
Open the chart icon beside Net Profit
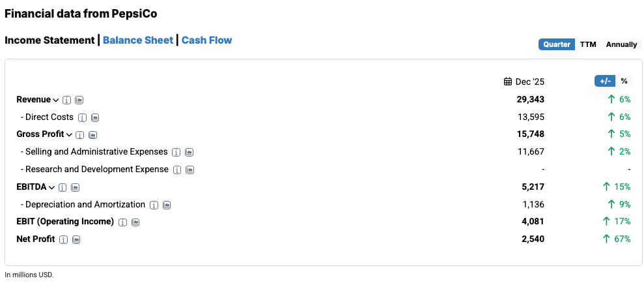(x=76, y=239)
